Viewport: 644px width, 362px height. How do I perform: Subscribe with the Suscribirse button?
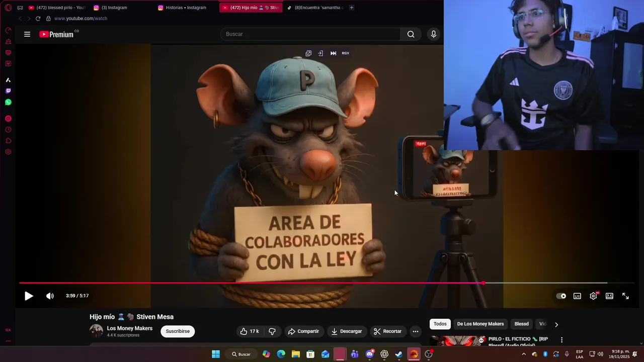(x=178, y=331)
